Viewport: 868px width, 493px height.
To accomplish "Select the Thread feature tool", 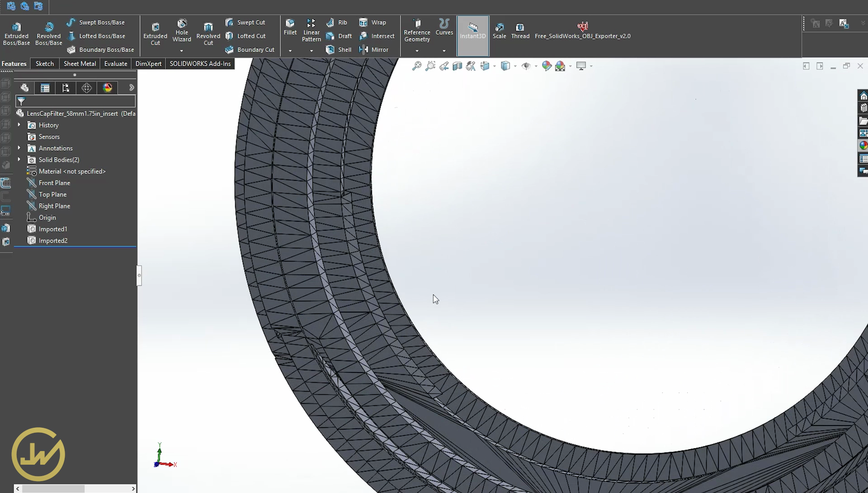I will tap(520, 31).
